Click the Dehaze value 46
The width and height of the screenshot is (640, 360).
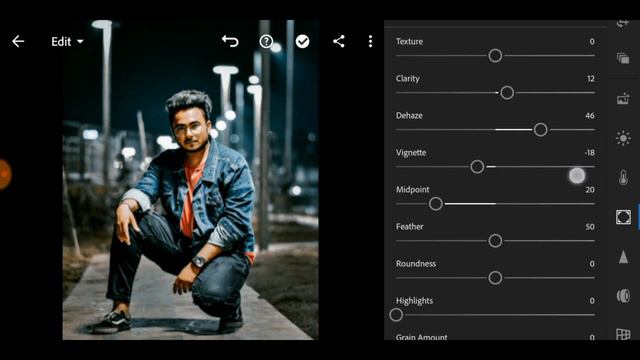coord(590,116)
